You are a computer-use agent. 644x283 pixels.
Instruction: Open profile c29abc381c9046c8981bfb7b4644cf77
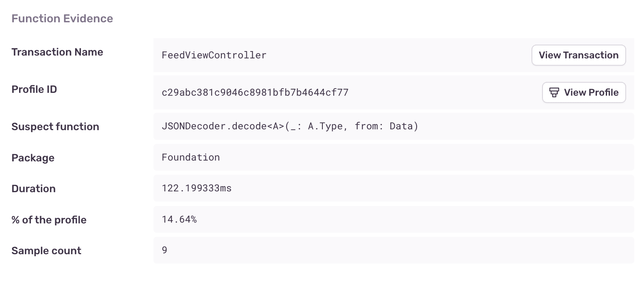pyautogui.click(x=583, y=92)
